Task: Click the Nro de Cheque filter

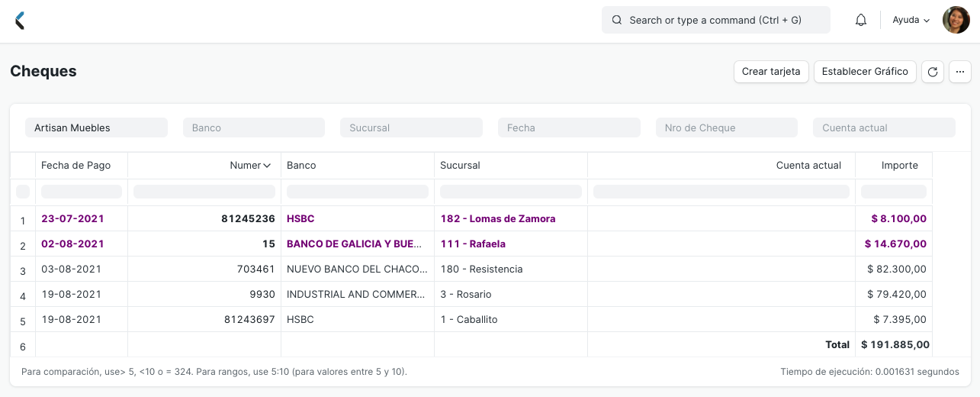Action: (x=727, y=128)
